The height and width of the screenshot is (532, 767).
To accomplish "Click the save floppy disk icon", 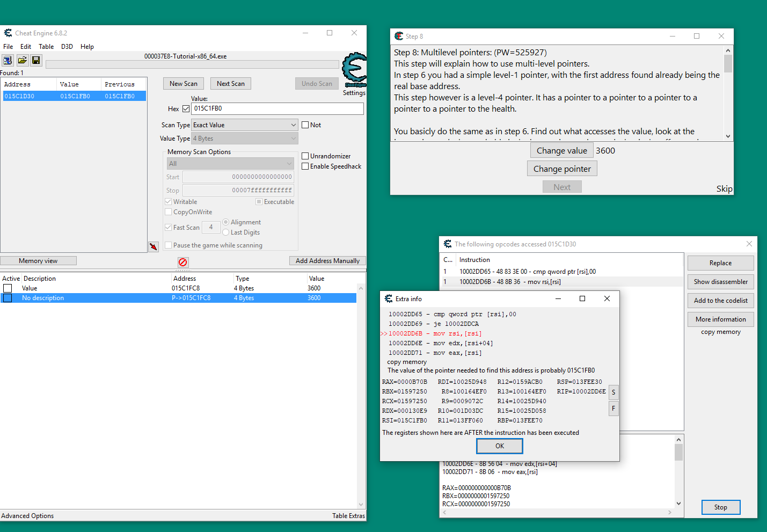I will (x=36, y=60).
